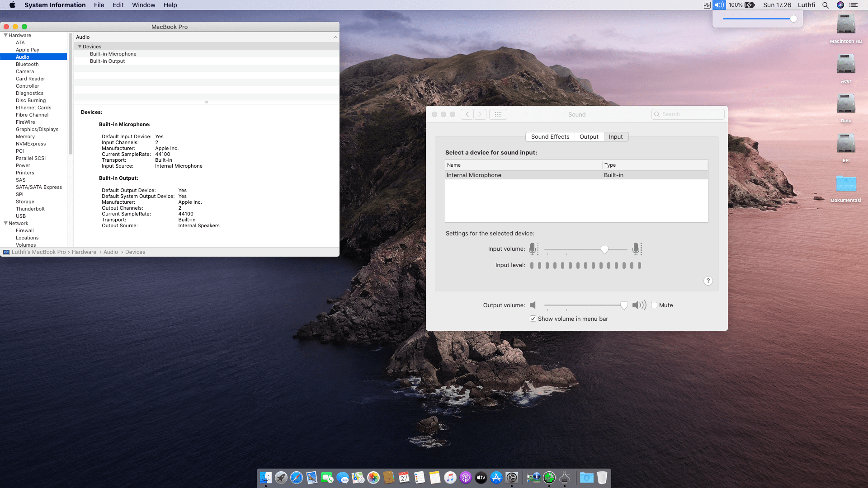Click the show all preferences grid icon
The image size is (868, 488).
pos(498,114)
